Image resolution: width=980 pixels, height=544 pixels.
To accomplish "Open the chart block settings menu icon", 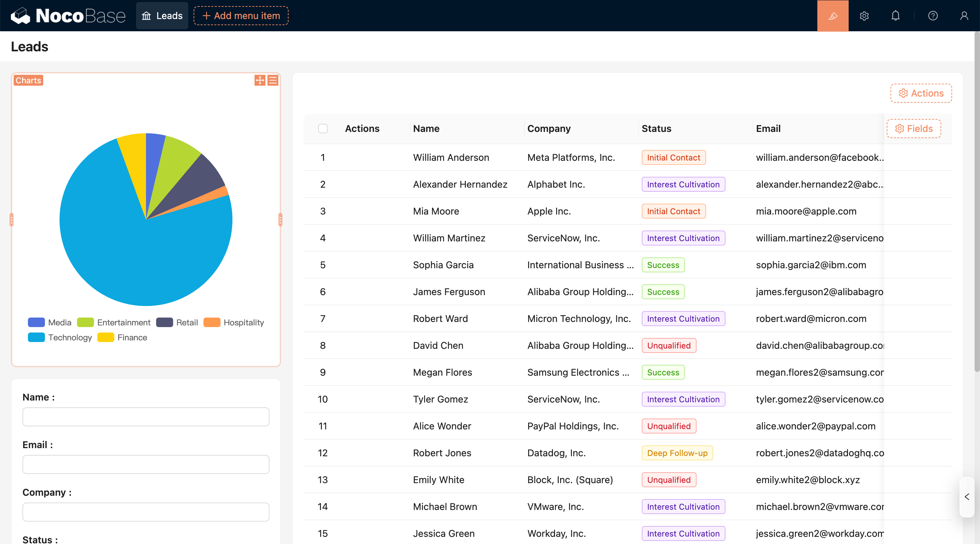I will pyautogui.click(x=273, y=80).
